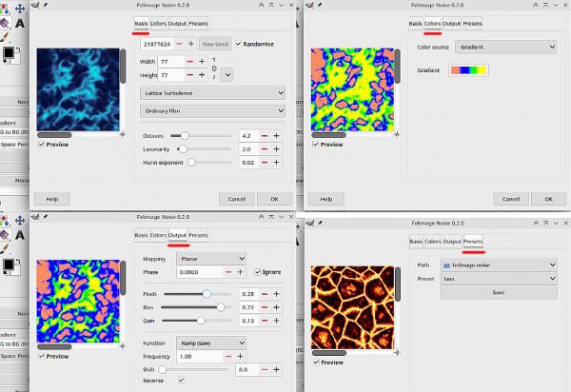Disable the Ignore phase checkbox
This screenshot has width=571, height=392.
click(258, 272)
